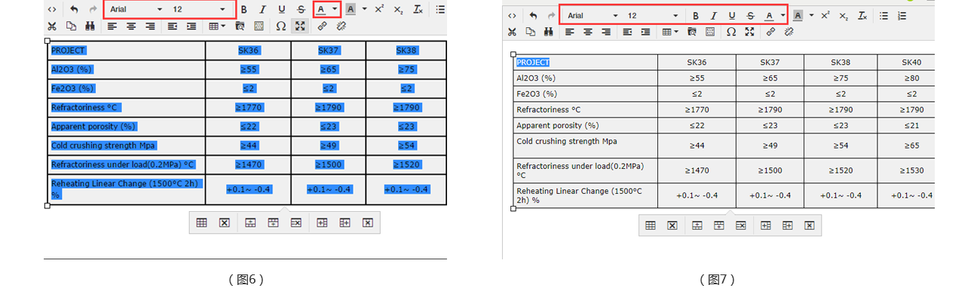Screen dimensions: 980x288
Task: Undo last action in 图7 editor
Action: coord(533,15)
